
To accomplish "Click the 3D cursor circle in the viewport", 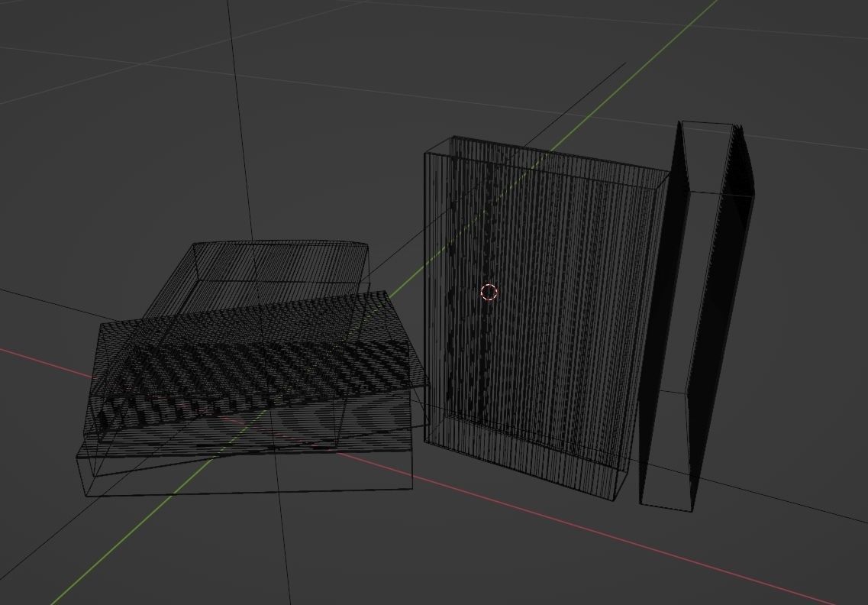I will 489,292.
